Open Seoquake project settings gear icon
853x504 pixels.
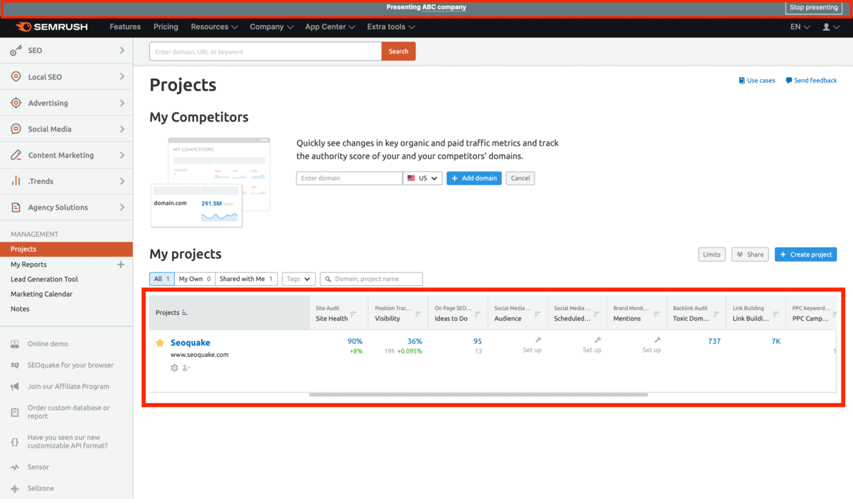click(x=175, y=368)
